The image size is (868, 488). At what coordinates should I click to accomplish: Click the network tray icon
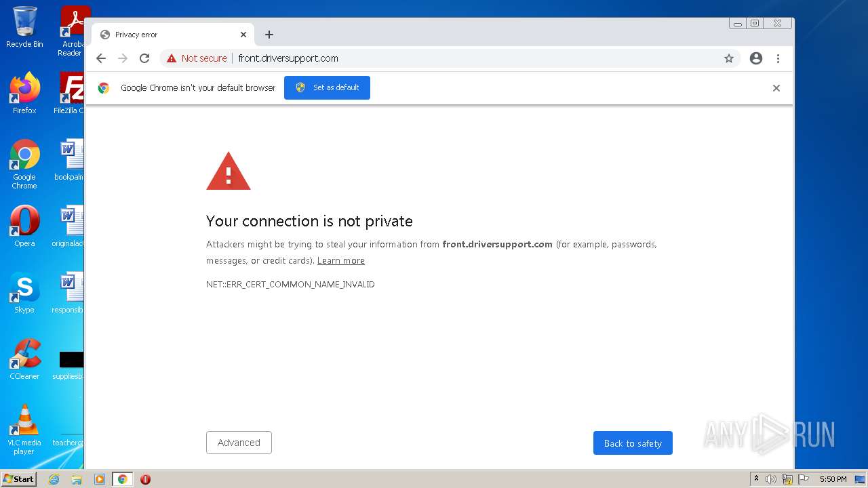tap(787, 479)
